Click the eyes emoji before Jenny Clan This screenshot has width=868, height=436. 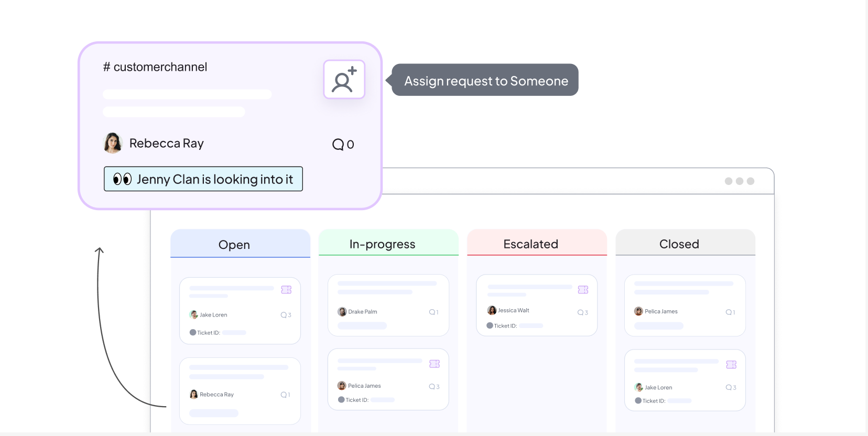pyautogui.click(x=123, y=179)
